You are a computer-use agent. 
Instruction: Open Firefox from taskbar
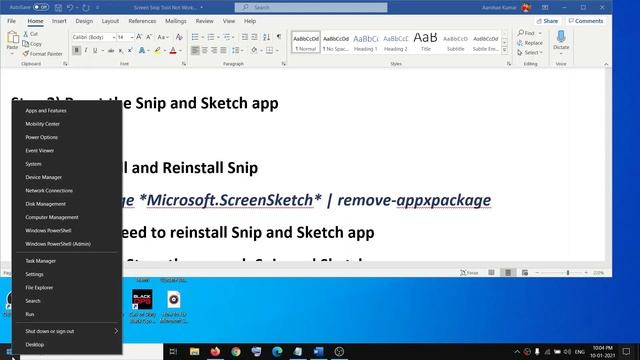215,351
